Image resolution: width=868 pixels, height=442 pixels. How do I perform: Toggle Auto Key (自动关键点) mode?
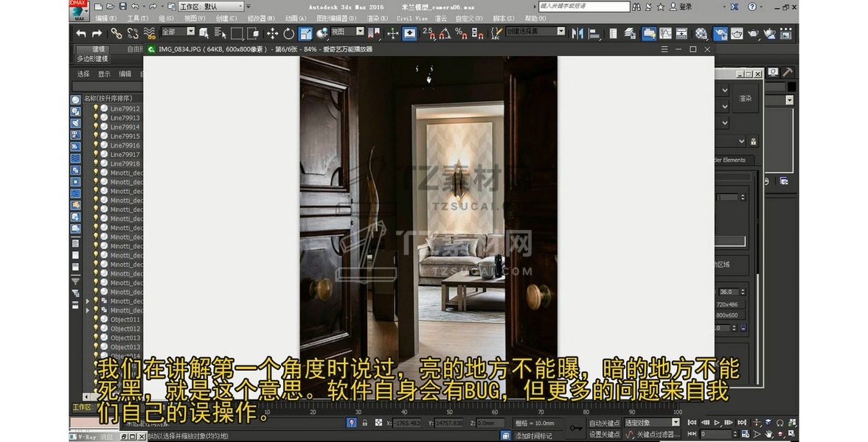point(604,423)
